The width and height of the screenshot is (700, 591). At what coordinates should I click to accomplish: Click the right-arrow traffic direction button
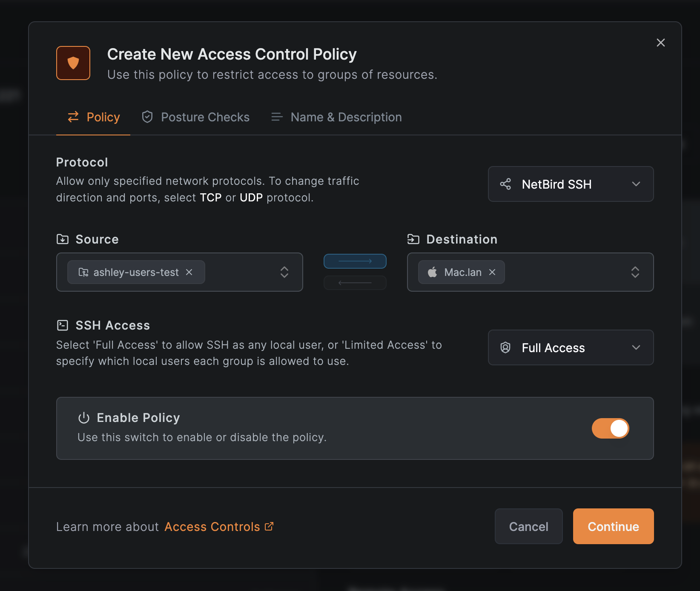[355, 261]
